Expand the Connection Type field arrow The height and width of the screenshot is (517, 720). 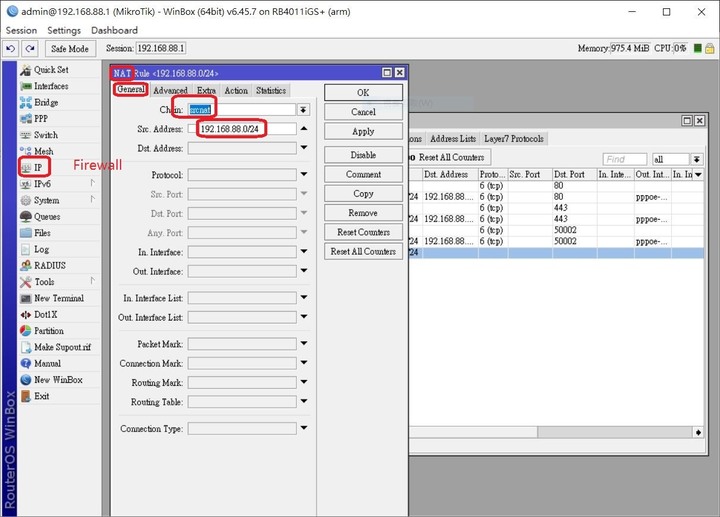coord(304,428)
